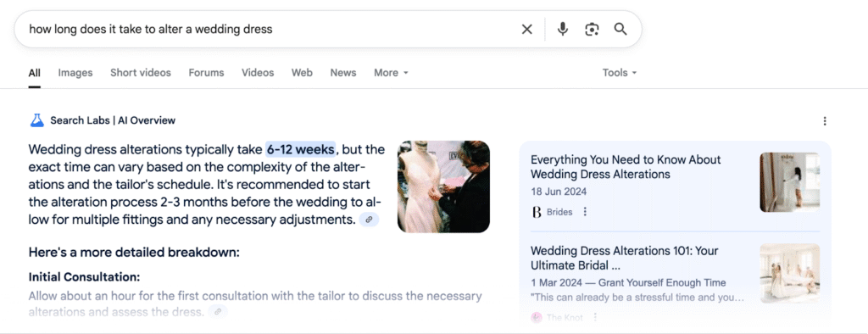Go to the News tab
Image resolution: width=868 pixels, height=334 pixels.
point(343,73)
